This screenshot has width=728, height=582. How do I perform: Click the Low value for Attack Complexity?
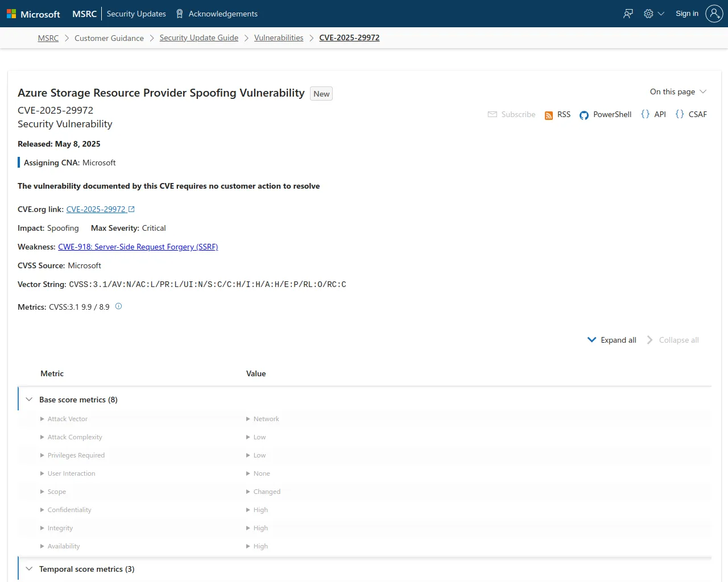click(x=259, y=437)
